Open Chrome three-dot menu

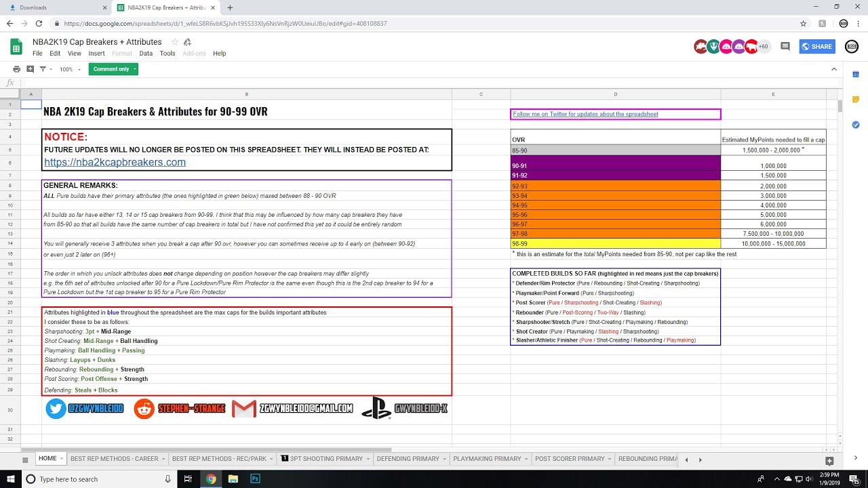[857, 23]
